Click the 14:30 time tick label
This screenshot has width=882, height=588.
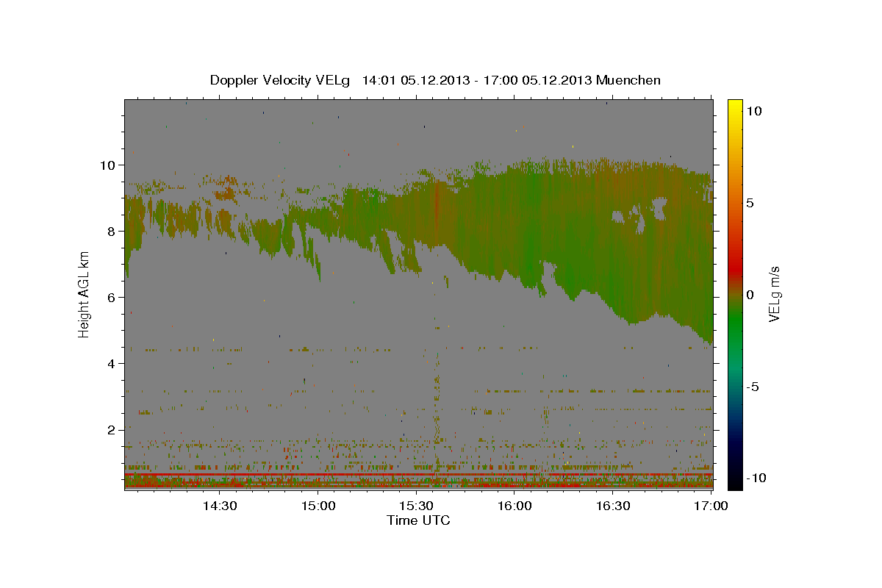point(220,506)
